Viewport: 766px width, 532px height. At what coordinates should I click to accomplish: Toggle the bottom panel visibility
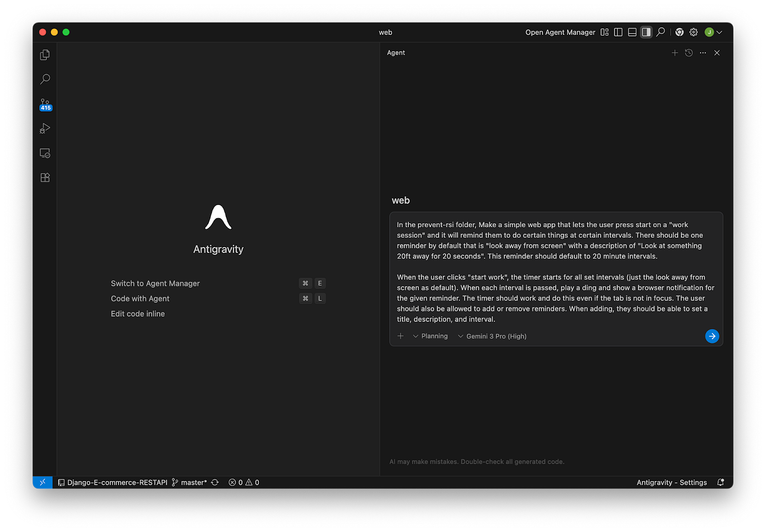point(632,32)
